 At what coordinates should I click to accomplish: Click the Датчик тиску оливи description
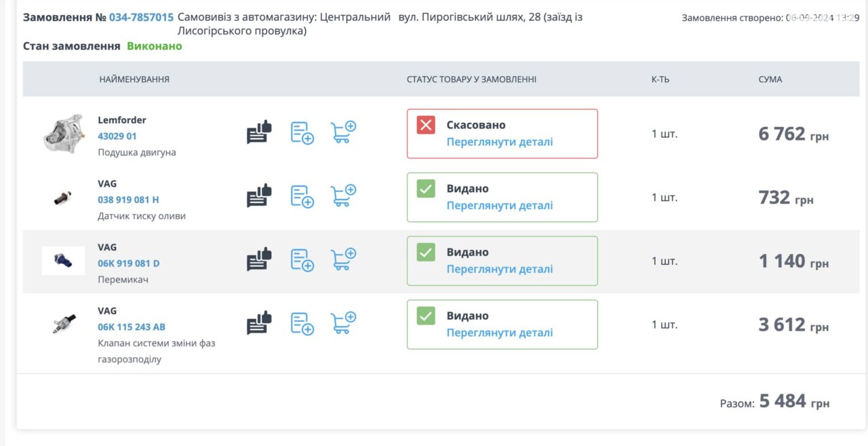142,217
